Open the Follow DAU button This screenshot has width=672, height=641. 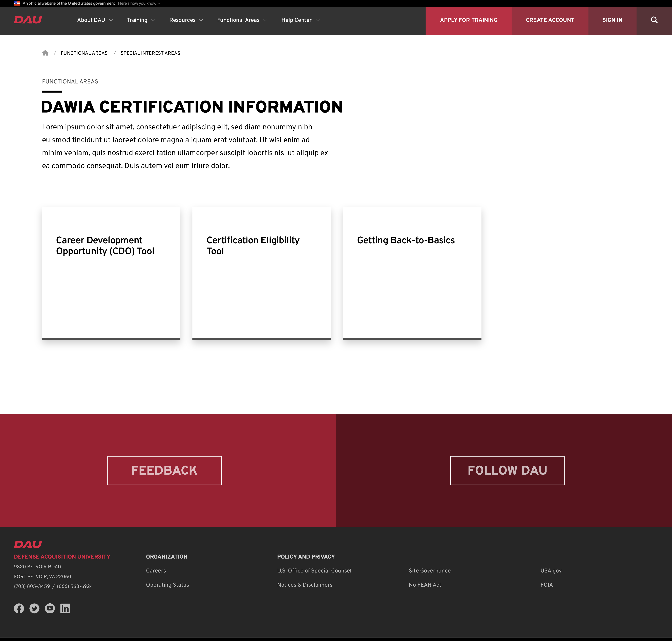(507, 471)
